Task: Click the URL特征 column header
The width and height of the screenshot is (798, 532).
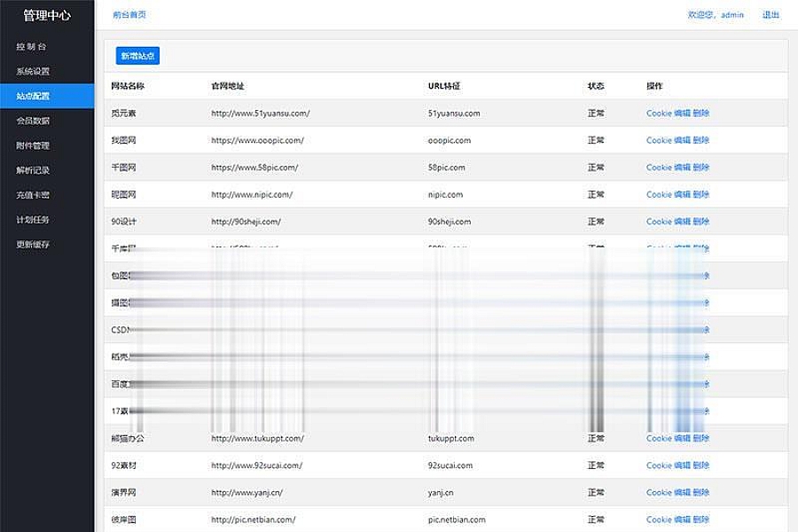Action: click(444, 86)
